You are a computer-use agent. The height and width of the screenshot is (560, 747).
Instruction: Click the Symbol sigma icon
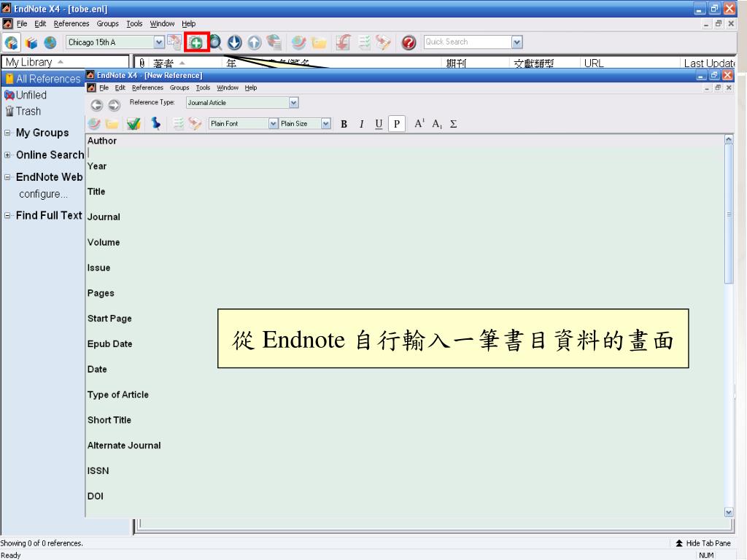click(454, 124)
